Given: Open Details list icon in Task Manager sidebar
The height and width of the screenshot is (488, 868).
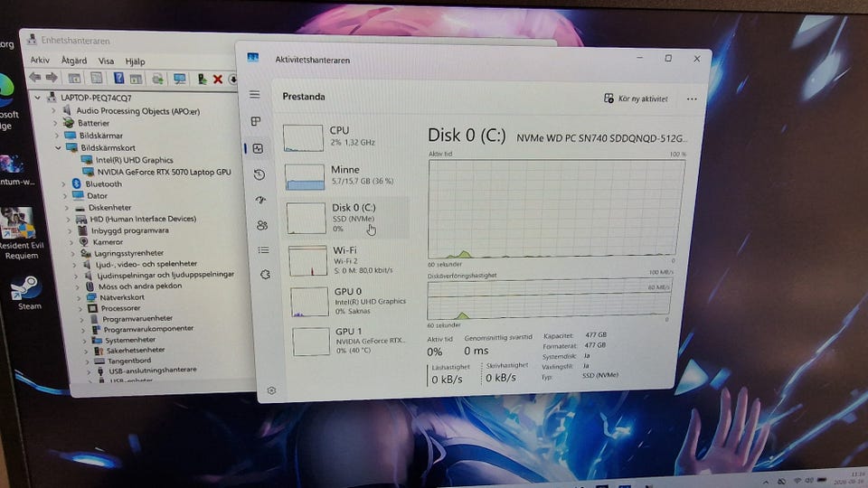Looking at the screenshot, I should point(263,250).
